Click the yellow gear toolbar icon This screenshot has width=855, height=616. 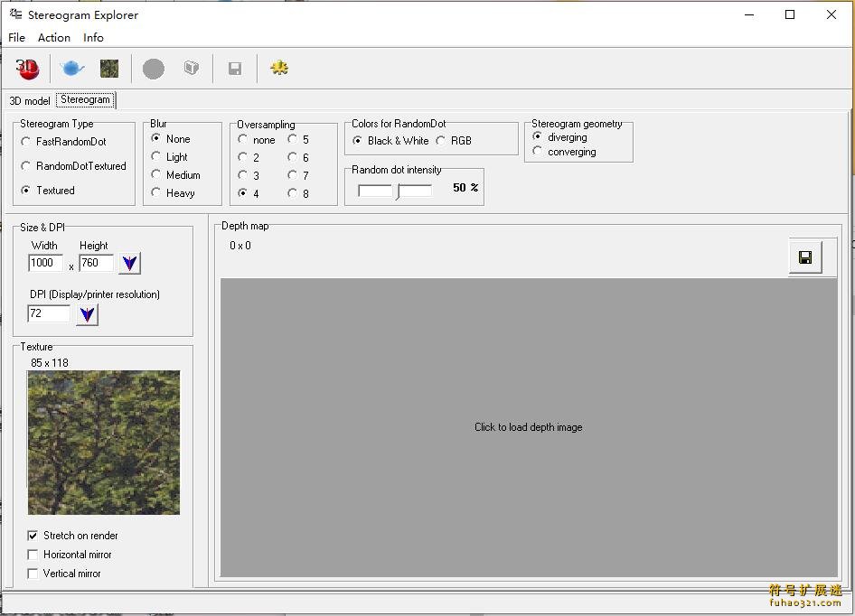278,68
